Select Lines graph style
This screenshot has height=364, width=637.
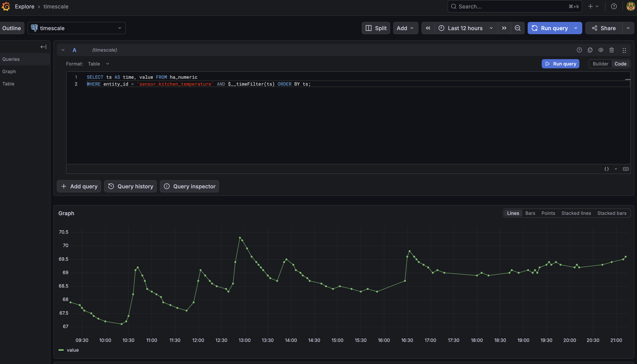(x=513, y=213)
